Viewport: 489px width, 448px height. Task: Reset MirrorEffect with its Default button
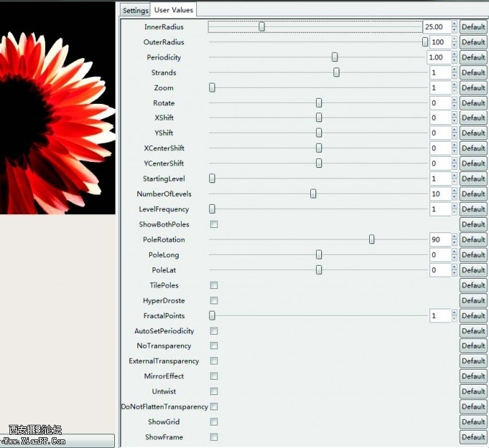(x=473, y=376)
